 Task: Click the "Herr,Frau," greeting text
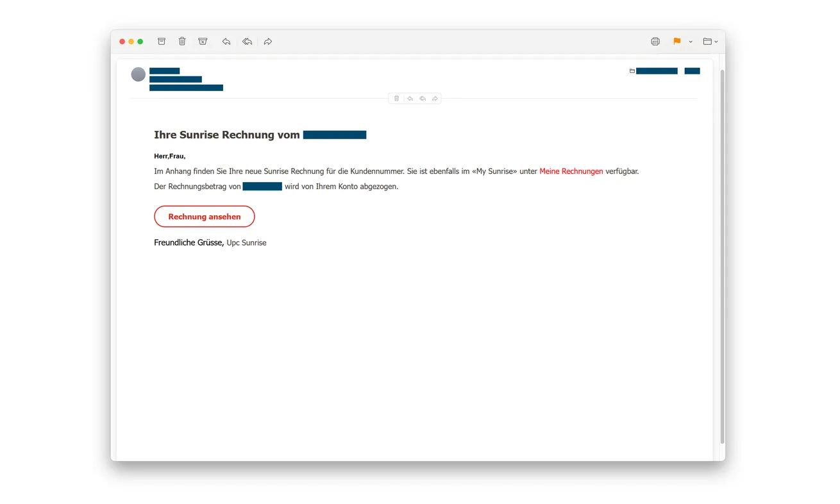(170, 156)
